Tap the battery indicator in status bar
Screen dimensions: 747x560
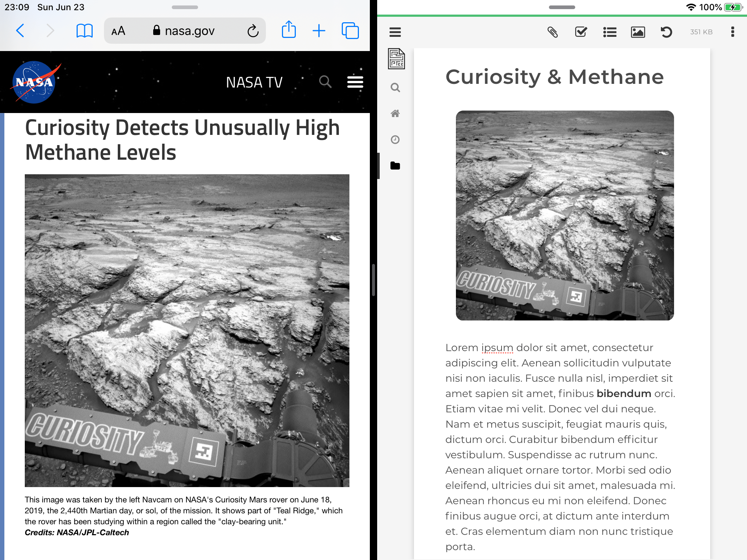coord(733,7)
